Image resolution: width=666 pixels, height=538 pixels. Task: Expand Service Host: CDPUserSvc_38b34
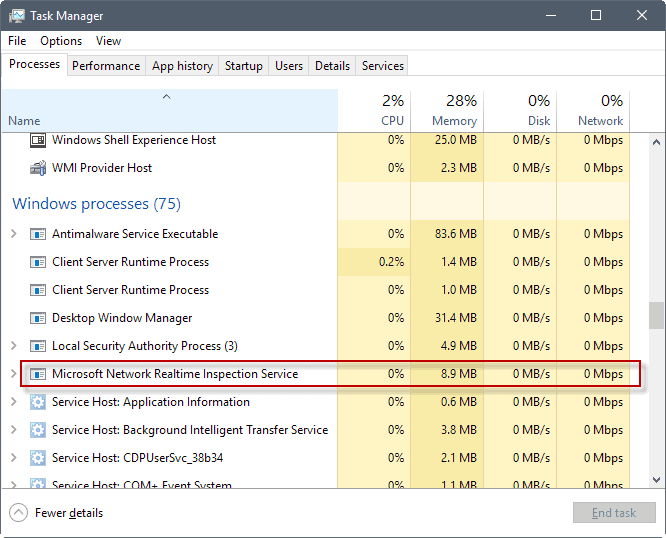(x=14, y=458)
